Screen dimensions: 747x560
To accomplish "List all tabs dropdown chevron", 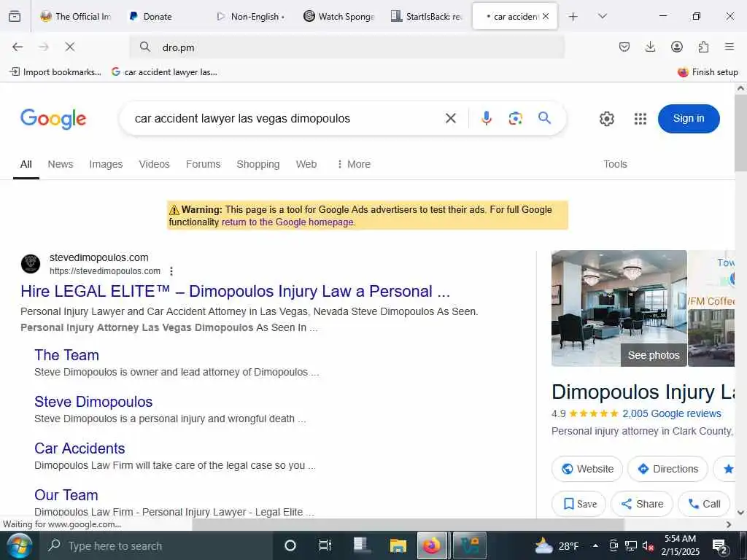I will (x=602, y=16).
